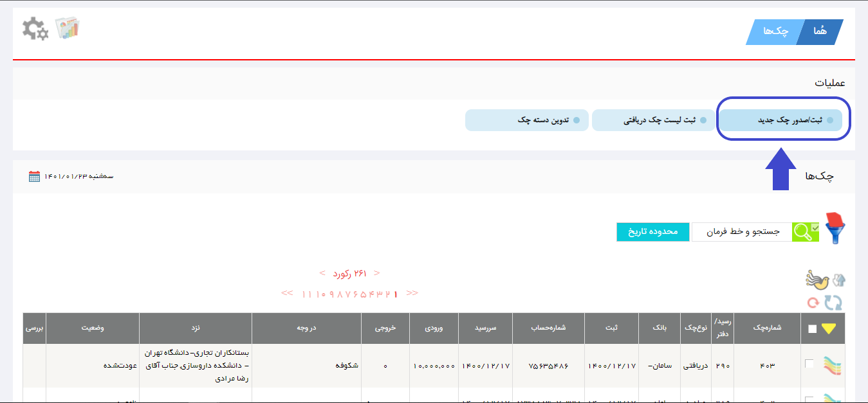Select the هُما breadcrumb tab
Image resolution: width=868 pixels, height=403 pixels.
coord(819,32)
